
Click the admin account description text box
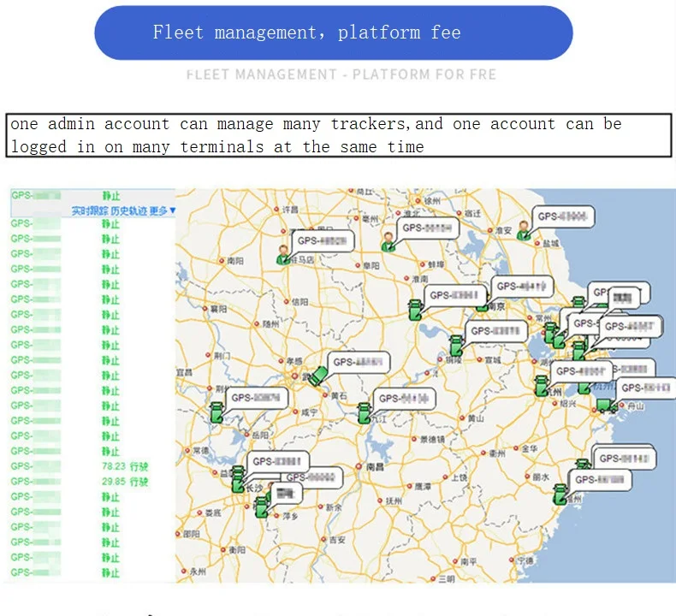pos(338,135)
